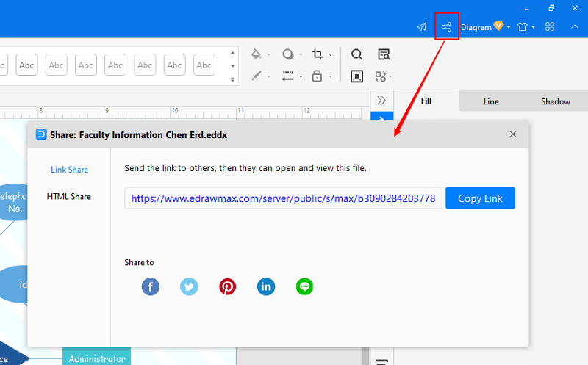
Task: Share to LinkedIn
Action: click(x=266, y=286)
